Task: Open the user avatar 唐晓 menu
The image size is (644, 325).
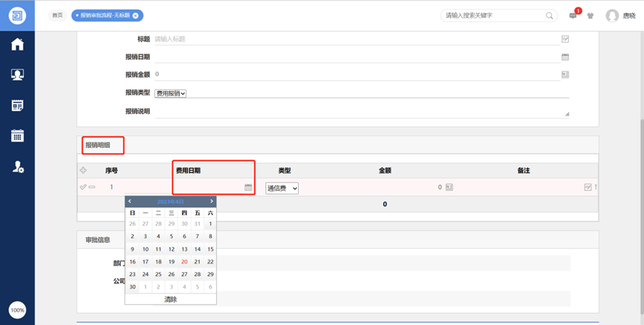Action: click(621, 16)
